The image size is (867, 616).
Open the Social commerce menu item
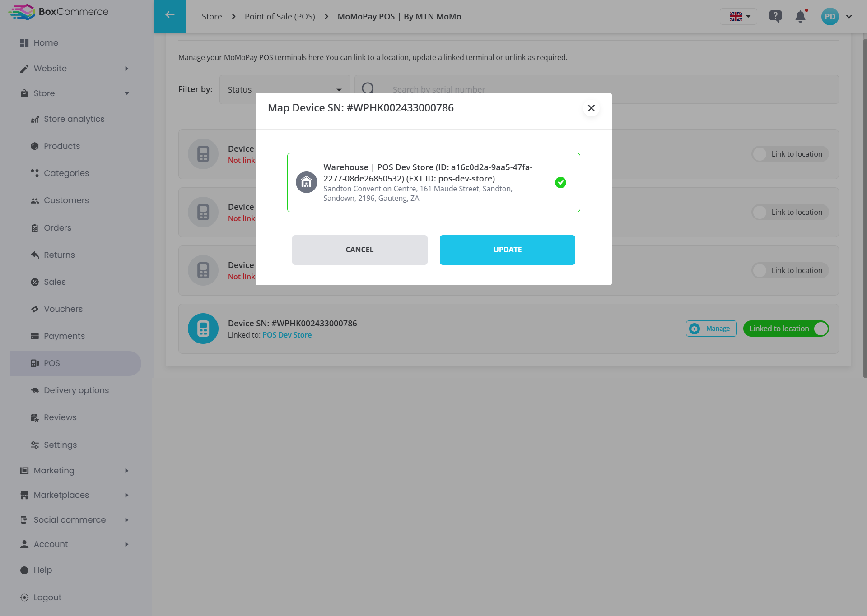point(70,520)
